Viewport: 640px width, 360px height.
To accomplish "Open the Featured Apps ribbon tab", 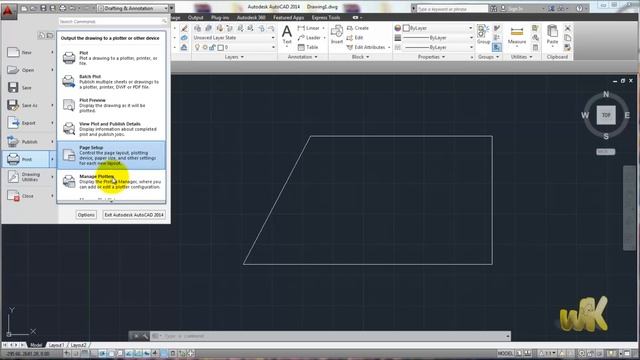I will [x=289, y=18].
